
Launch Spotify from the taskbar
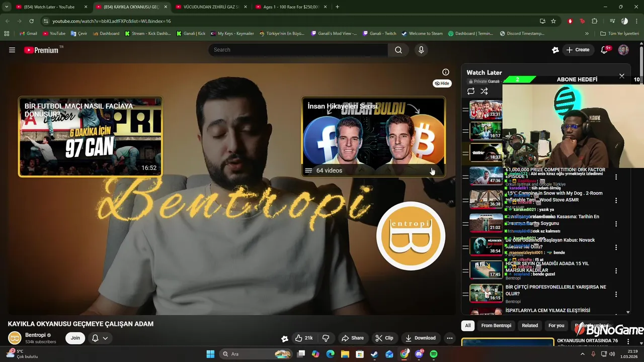tap(434, 354)
